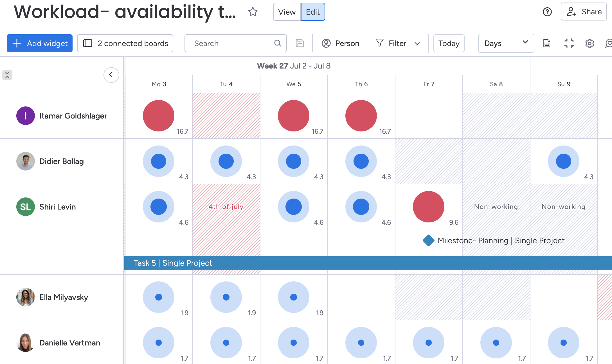
Task: Click the Add widget button
Action: click(39, 43)
